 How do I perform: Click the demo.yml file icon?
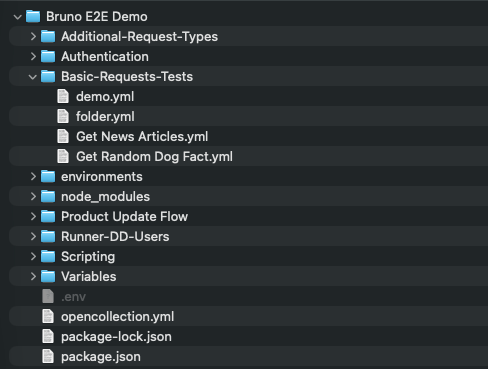click(x=63, y=96)
